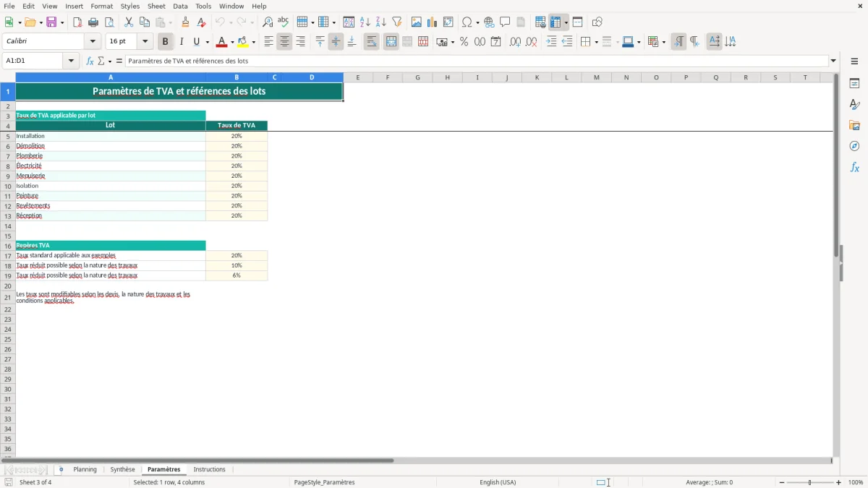Apply AutoFilter funnel icon
Image resolution: width=868 pixels, height=488 pixels.
coord(397,22)
